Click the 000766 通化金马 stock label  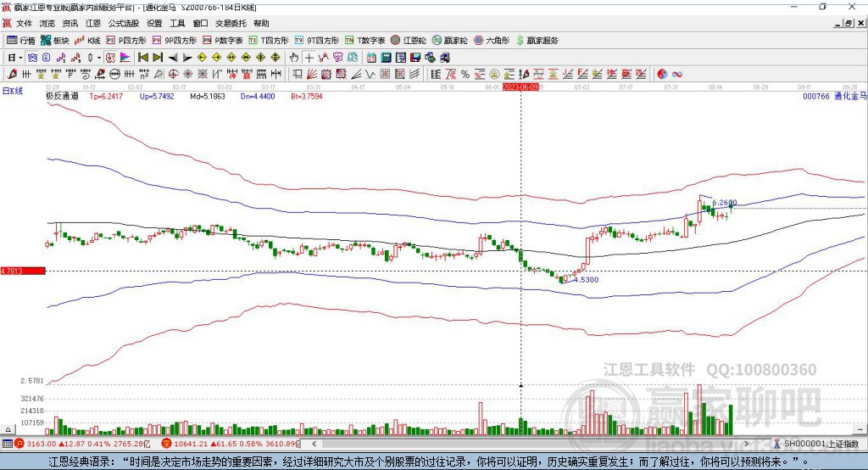835,96
